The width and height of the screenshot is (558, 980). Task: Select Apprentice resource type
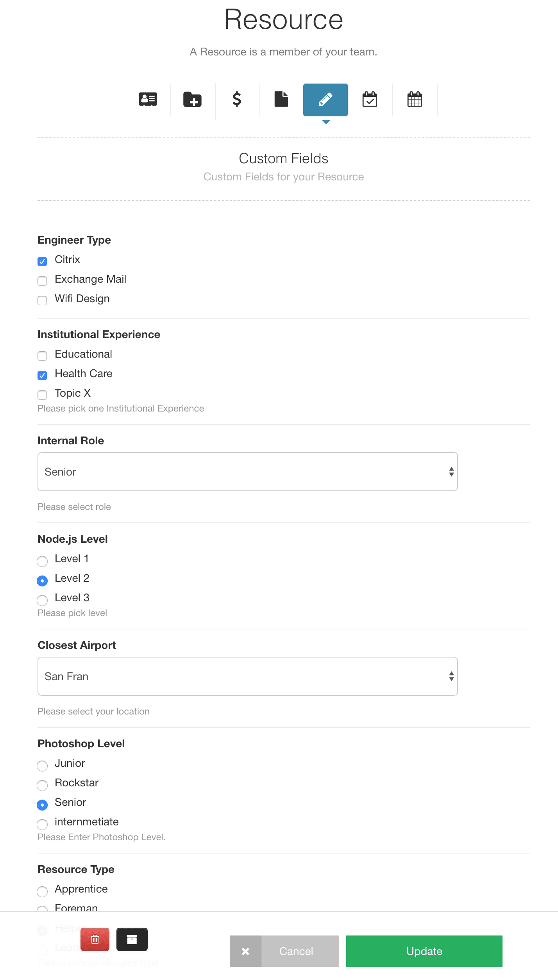[42, 891]
